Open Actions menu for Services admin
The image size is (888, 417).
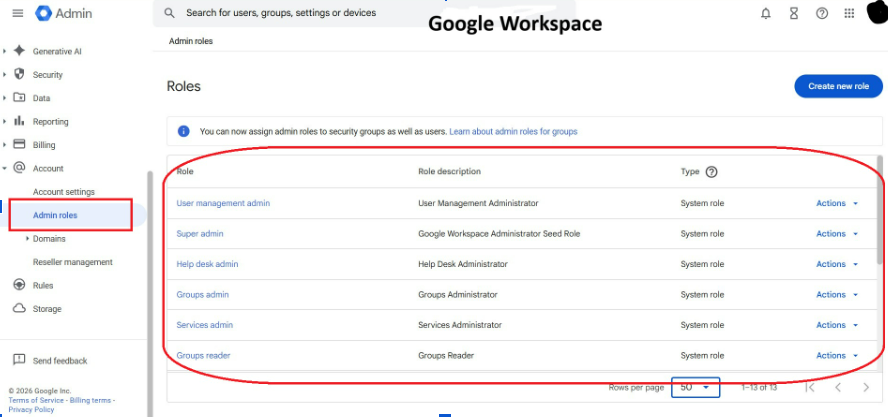[837, 325]
